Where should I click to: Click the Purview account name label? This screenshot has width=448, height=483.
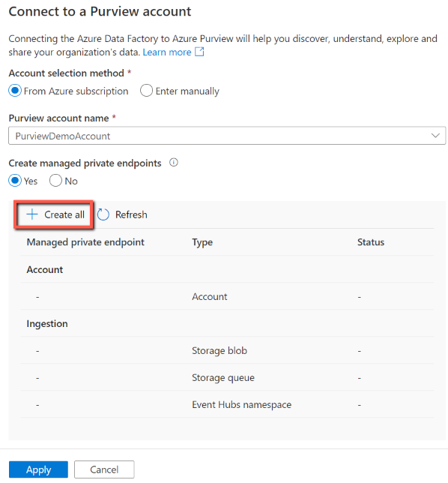pyautogui.click(x=58, y=118)
